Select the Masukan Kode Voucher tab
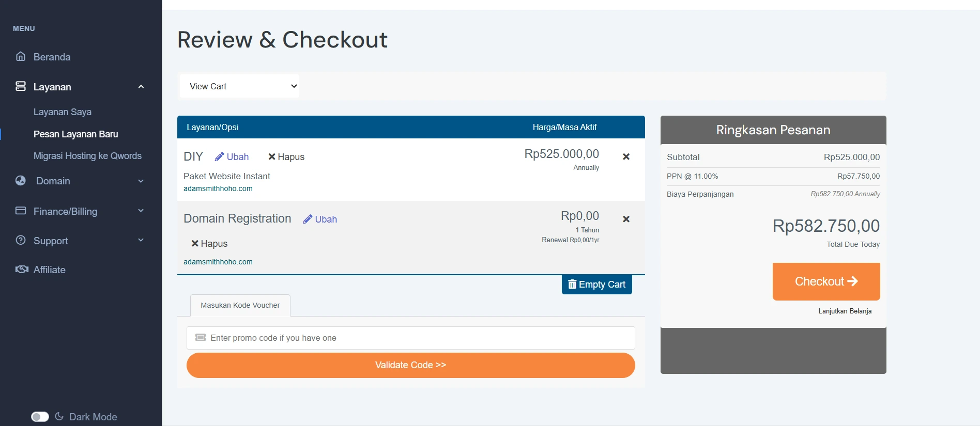 pos(240,305)
